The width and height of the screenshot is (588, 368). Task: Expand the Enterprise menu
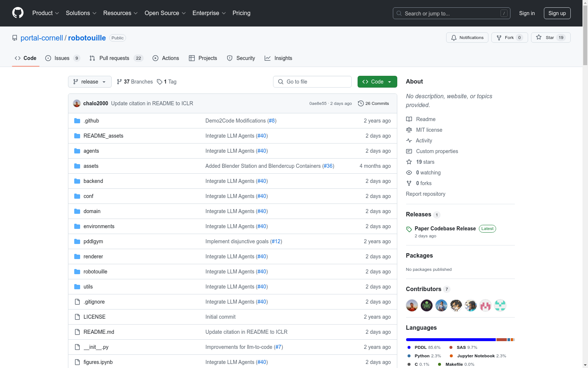pos(209,13)
